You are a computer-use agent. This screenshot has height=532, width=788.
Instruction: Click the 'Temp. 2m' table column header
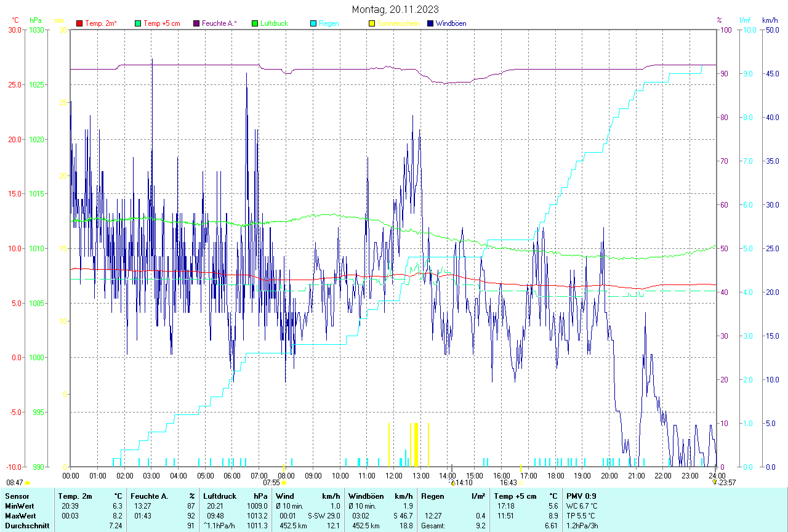[x=75, y=496]
